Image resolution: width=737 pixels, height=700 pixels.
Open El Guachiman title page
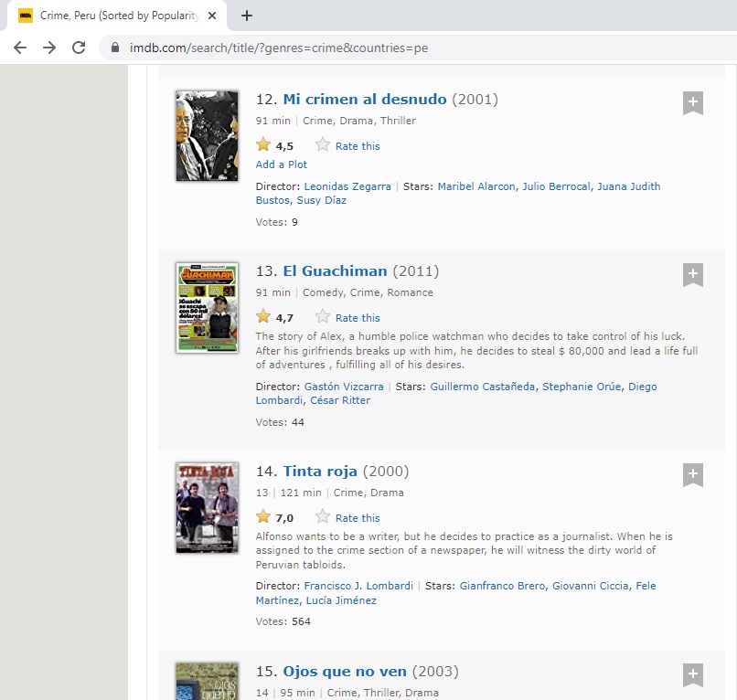tap(335, 271)
